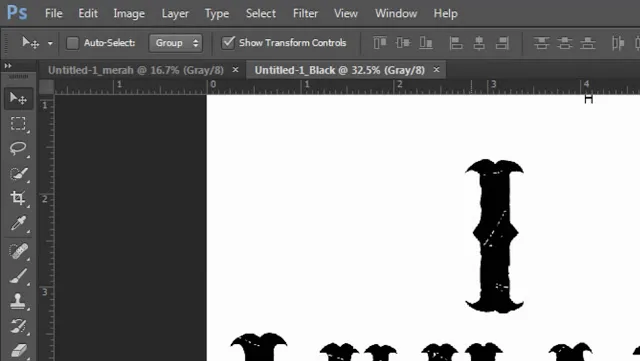Select the Eyedropper tool
640x361 pixels.
pyautogui.click(x=18, y=223)
